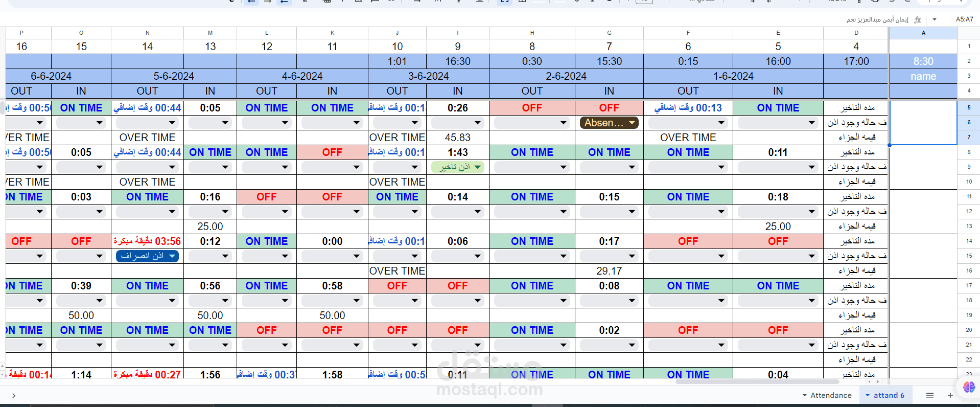Click the vertical scroll down arrow at left edge
This screenshot has height=407, width=980.
2,376
